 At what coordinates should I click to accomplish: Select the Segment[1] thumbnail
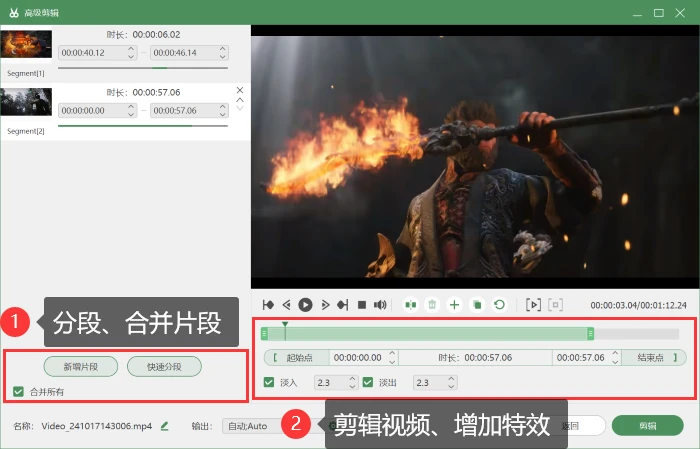coord(26,44)
